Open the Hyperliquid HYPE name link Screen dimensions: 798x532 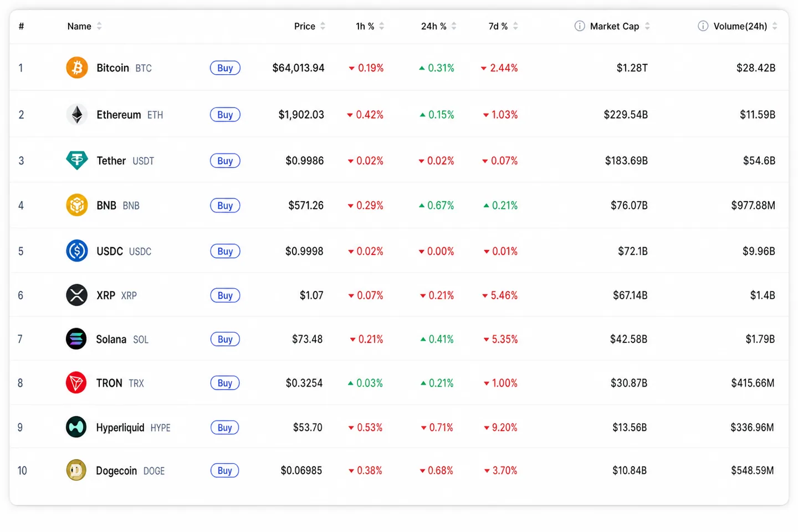tap(134, 427)
